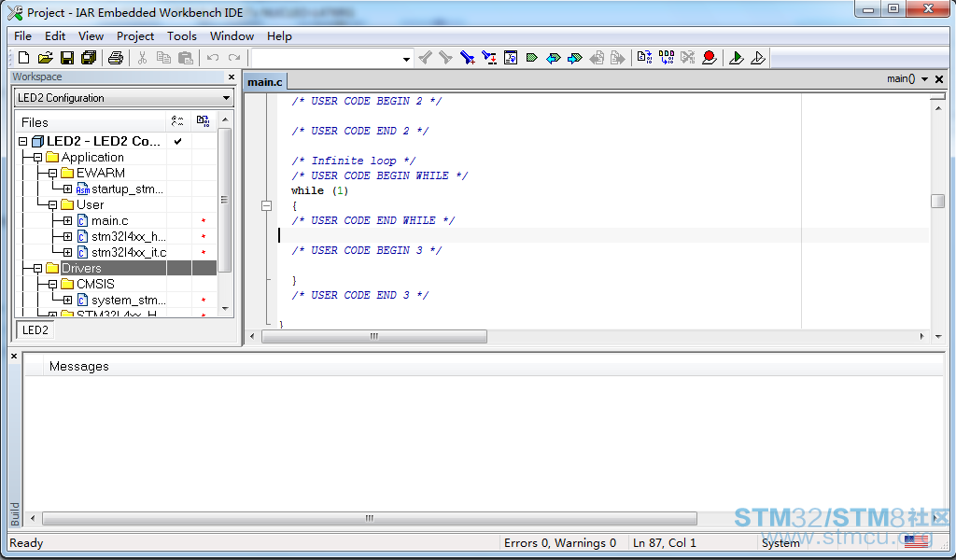Open the Edit menu
956x560 pixels.
[x=55, y=36]
